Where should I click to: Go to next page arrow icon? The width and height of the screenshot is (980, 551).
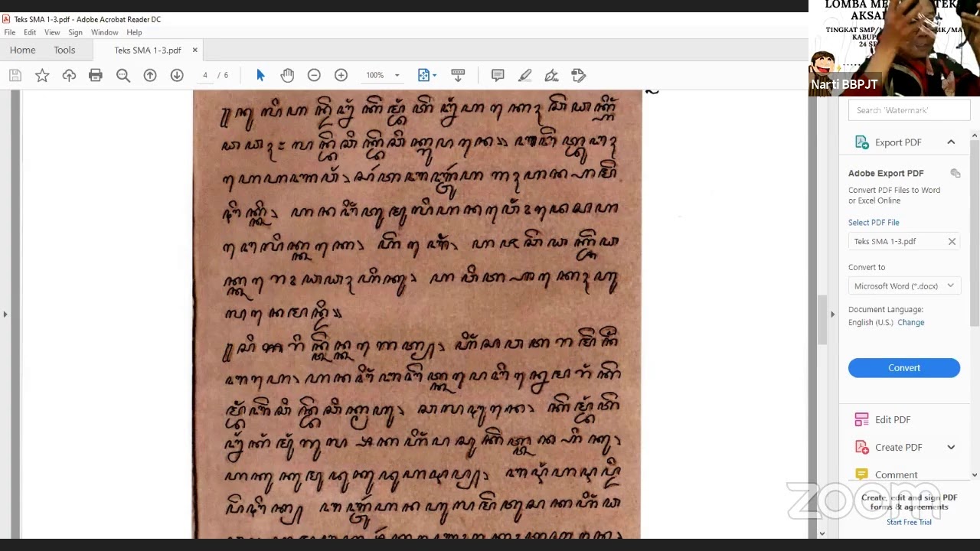tap(177, 75)
